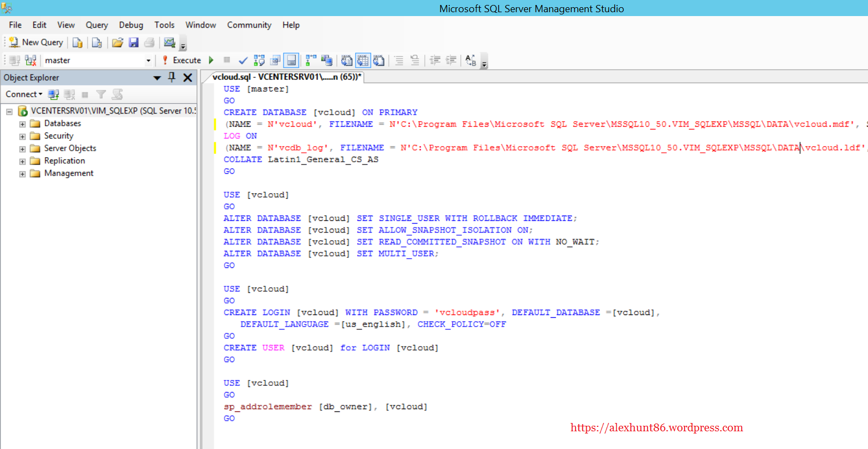Toggle IntelliSense enabled button
The width and height of the screenshot is (868, 449).
coord(291,60)
